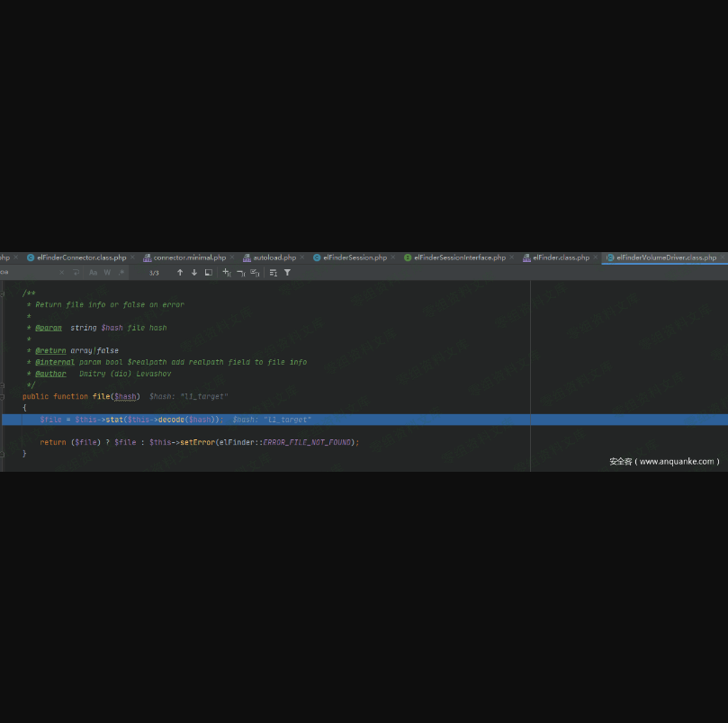Jump to previous search occurrence arrow

click(x=180, y=273)
